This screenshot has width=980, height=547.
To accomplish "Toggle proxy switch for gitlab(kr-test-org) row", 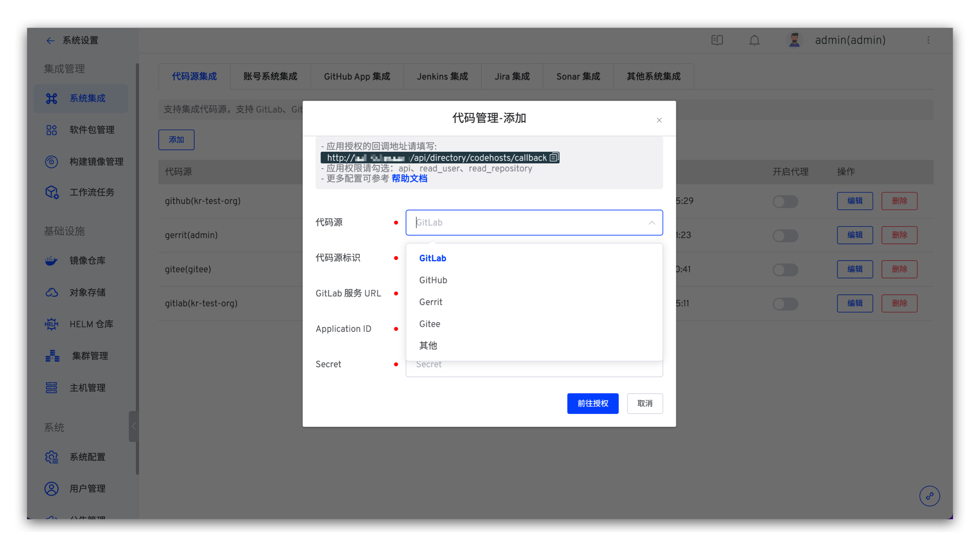I will tap(785, 304).
